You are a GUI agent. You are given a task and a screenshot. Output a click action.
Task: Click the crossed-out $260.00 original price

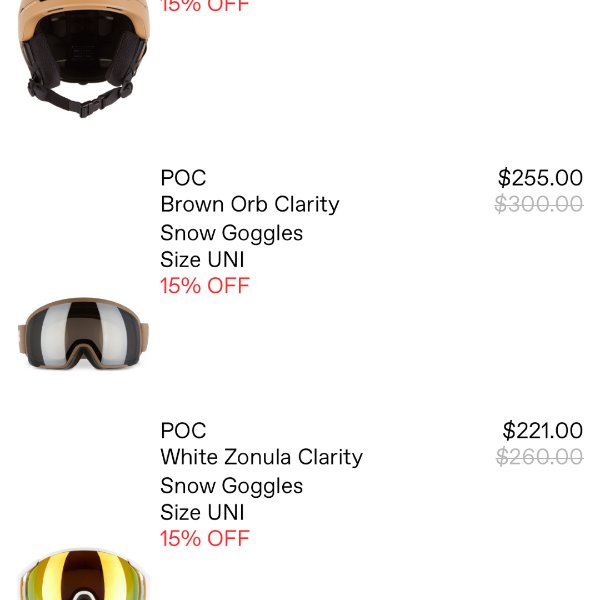pos(539,458)
